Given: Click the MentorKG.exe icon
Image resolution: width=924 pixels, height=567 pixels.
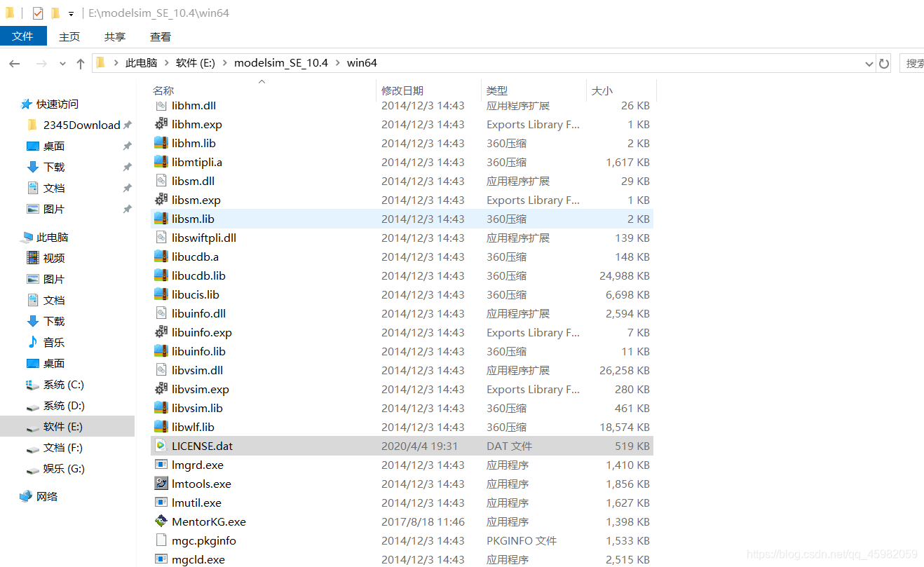Looking at the screenshot, I should pyautogui.click(x=161, y=521).
